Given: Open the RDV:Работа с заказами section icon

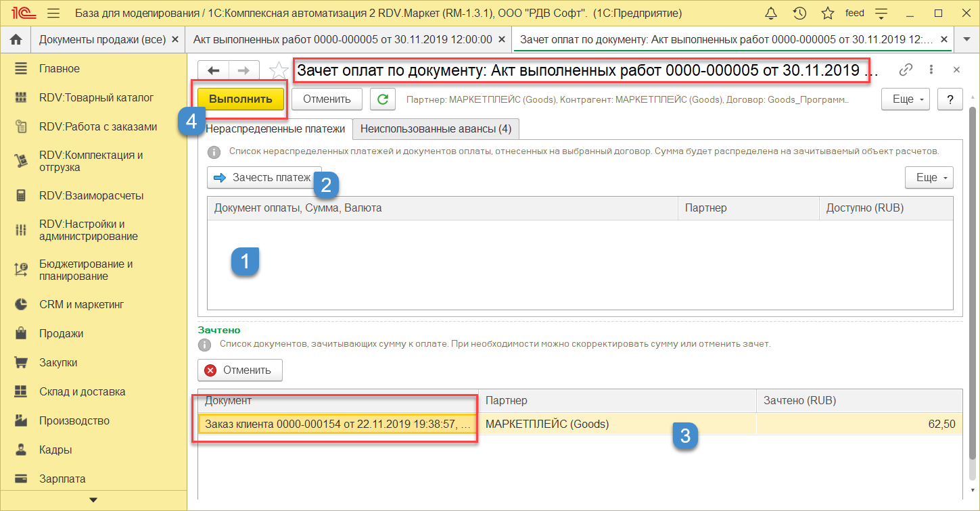Looking at the screenshot, I should coord(21,126).
